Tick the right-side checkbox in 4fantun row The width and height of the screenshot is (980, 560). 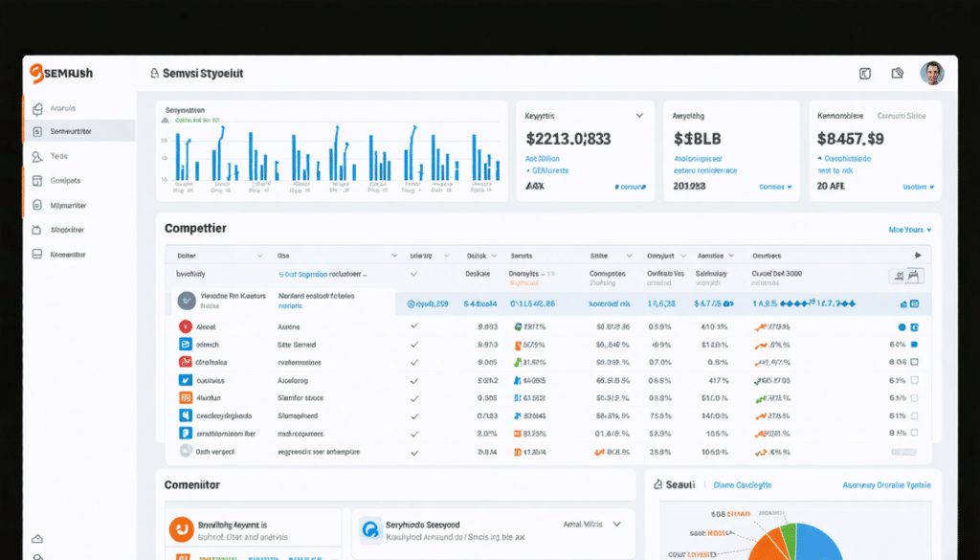914,397
